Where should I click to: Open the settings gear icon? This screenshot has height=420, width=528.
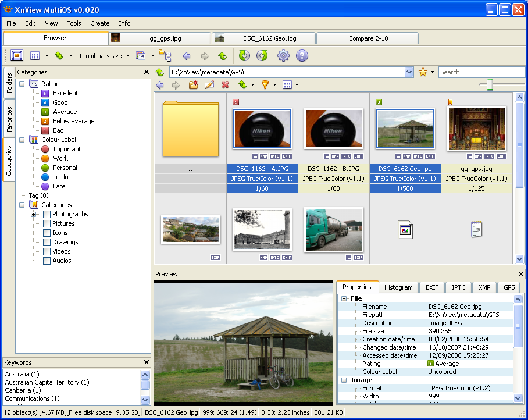(x=283, y=56)
